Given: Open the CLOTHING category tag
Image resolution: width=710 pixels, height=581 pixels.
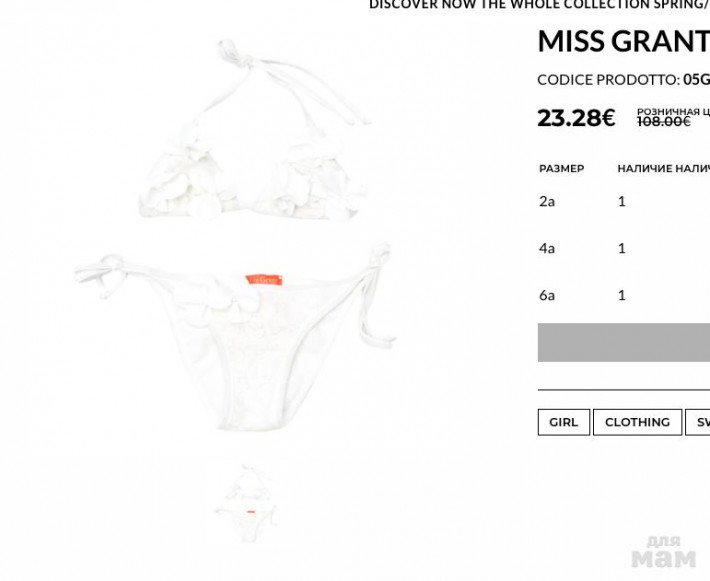Looking at the screenshot, I should 637,422.
